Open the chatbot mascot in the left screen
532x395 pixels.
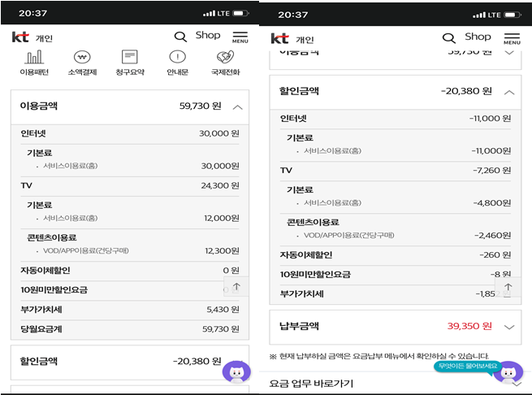(x=236, y=371)
